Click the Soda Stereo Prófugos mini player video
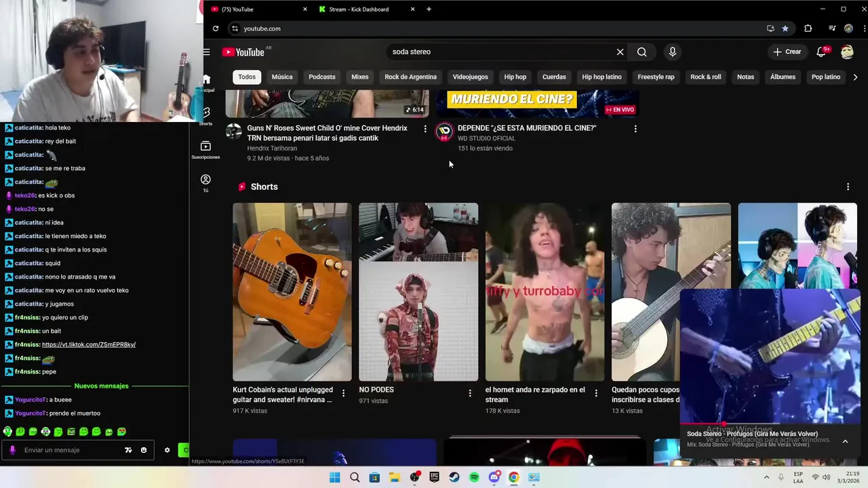868x488 pixels. click(x=770, y=357)
